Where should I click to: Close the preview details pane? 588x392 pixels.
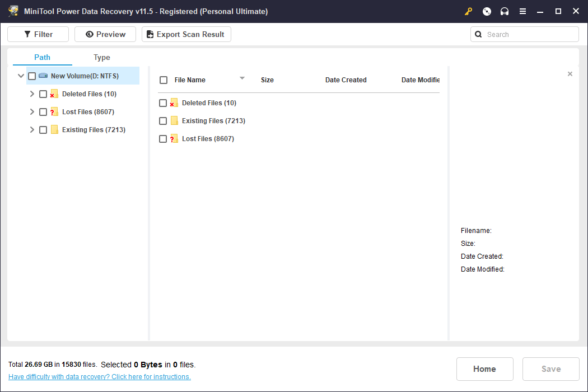[570, 74]
